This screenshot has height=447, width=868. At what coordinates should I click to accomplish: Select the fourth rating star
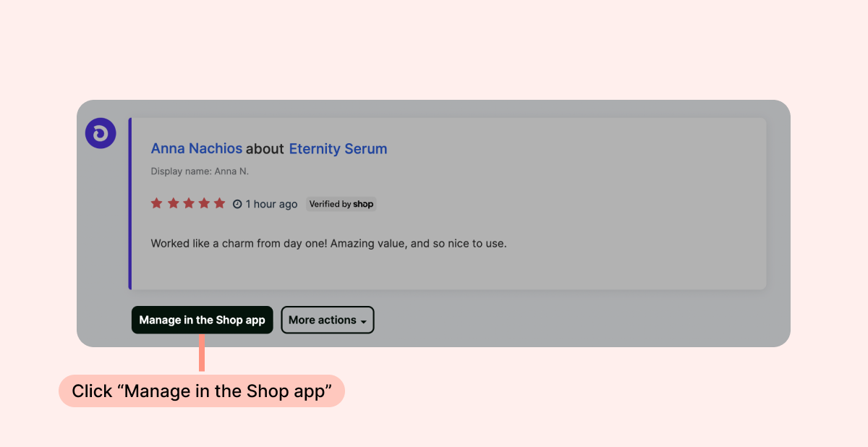[x=204, y=203]
